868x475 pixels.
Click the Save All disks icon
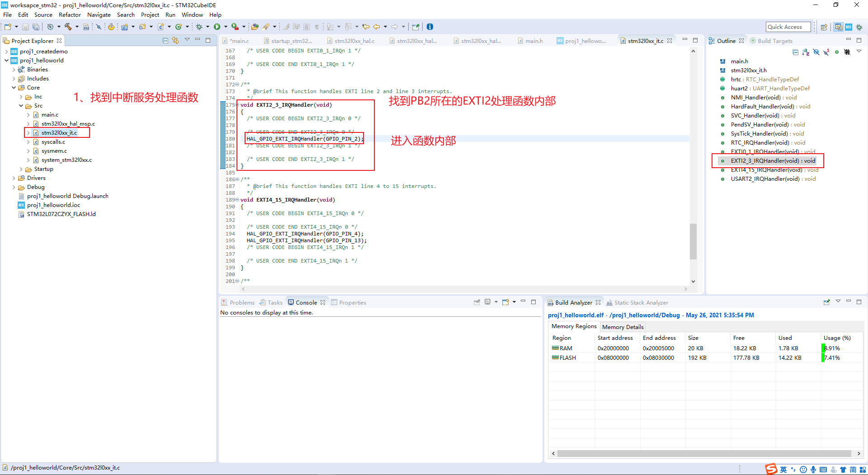click(x=36, y=27)
